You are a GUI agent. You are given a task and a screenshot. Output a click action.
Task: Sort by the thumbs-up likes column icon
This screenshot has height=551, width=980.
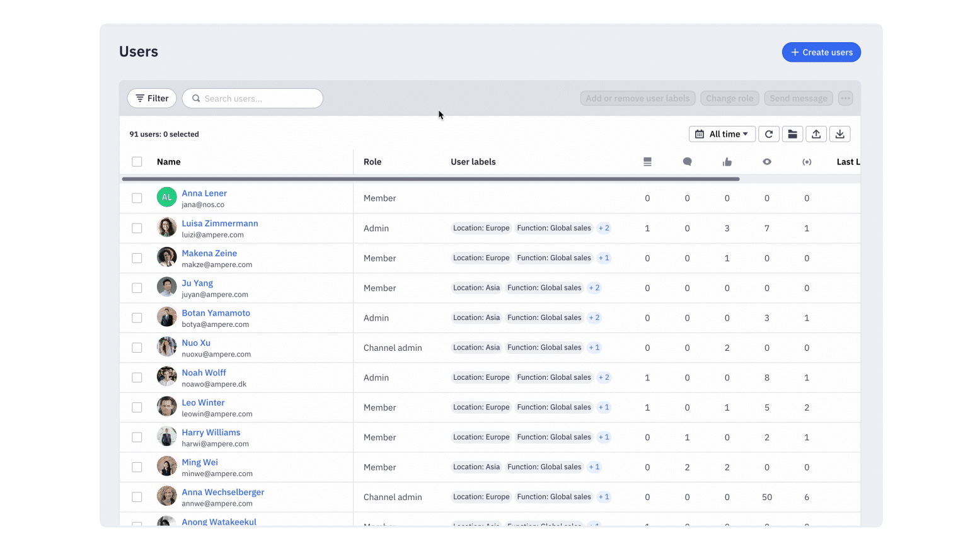point(727,161)
